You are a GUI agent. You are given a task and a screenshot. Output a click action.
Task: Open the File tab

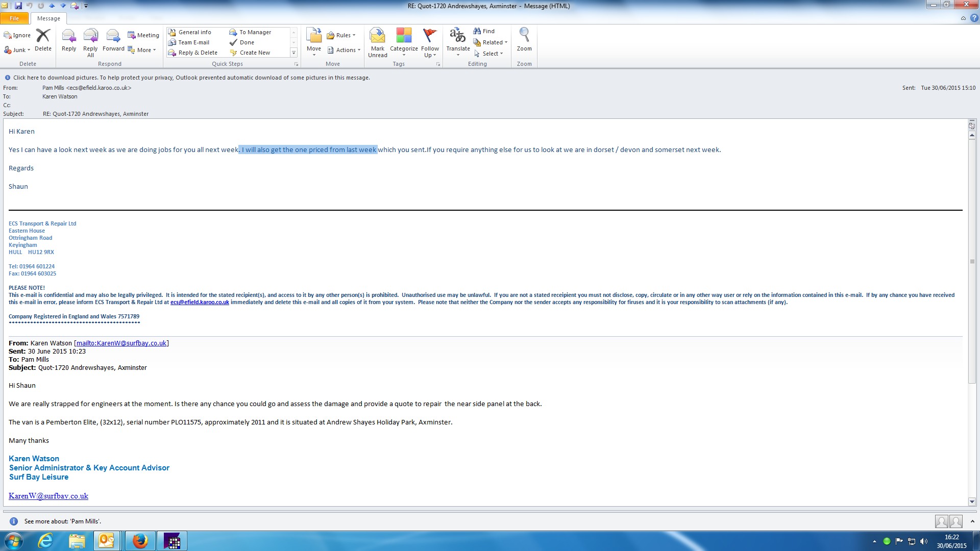click(14, 18)
